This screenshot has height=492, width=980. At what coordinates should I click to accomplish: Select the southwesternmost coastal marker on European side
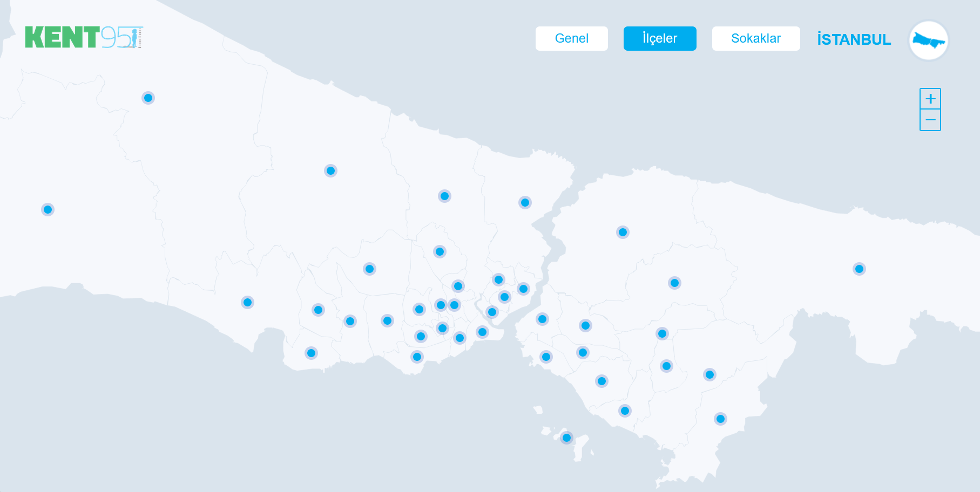click(x=311, y=353)
